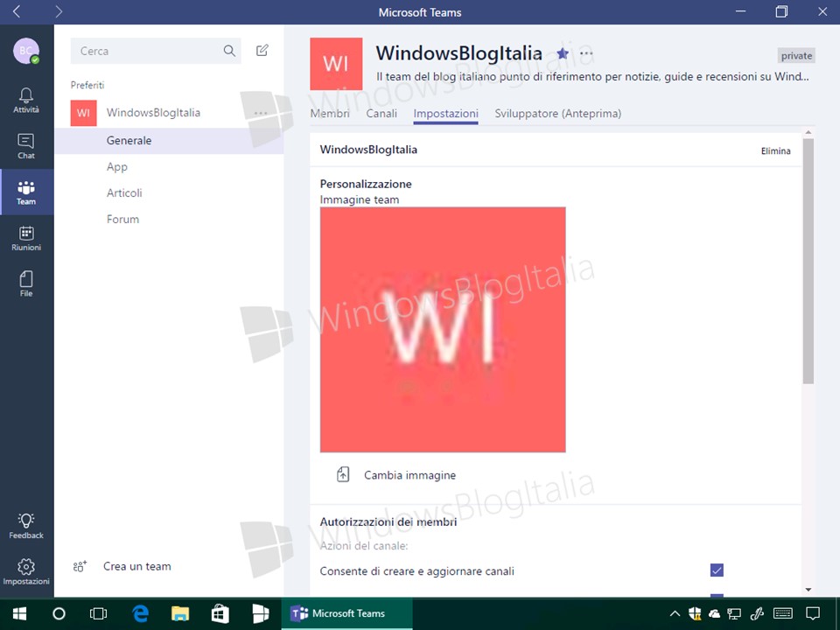Open the File section icon
This screenshot has width=840, height=630.
[x=26, y=283]
